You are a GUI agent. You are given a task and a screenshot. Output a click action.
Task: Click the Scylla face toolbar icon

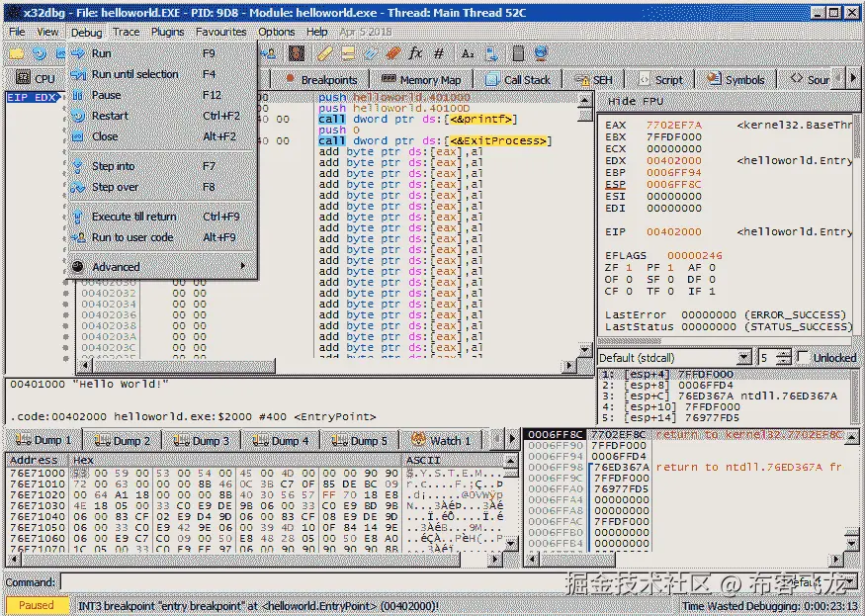297,53
